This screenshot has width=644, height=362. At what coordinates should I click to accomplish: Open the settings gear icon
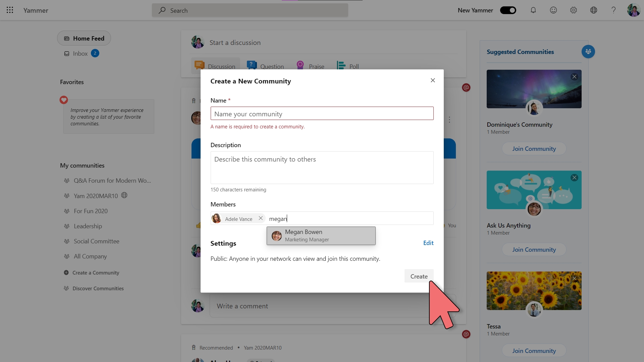(573, 10)
